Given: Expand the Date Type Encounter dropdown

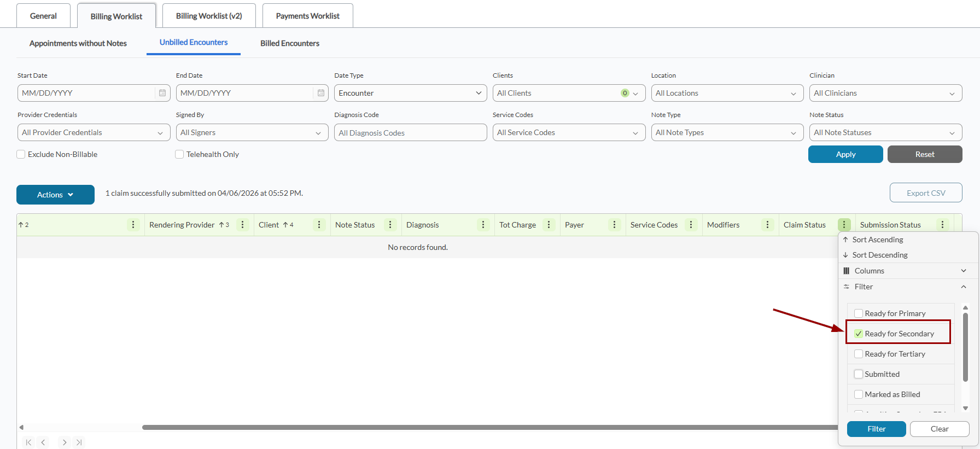Looking at the screenshot, I should 410,93.
